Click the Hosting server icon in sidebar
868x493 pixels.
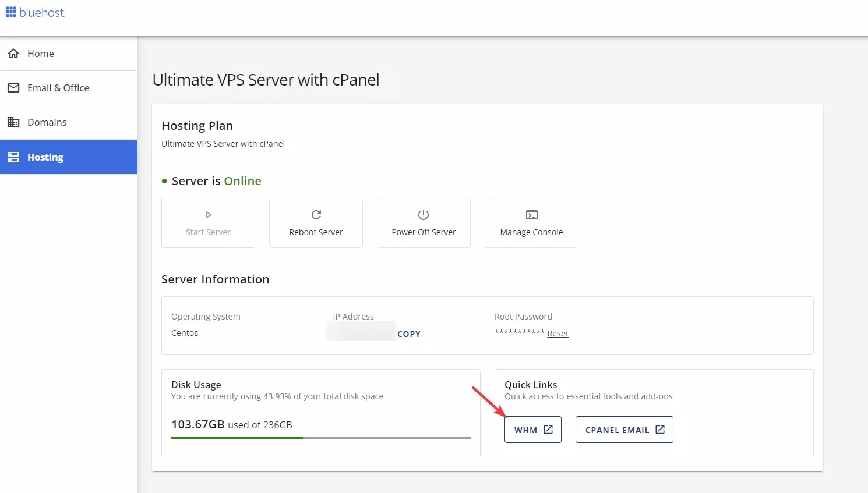click(x=13, y=157)
